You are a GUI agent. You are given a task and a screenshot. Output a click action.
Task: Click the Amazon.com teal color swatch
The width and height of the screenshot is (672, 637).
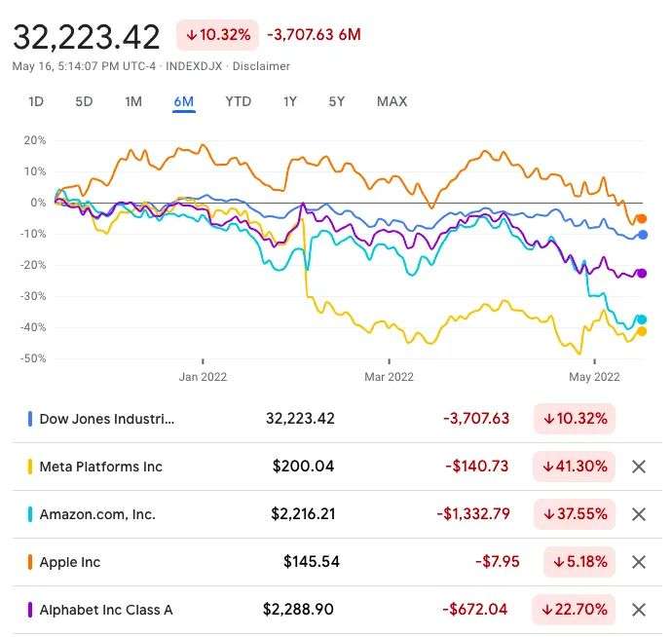click(29, 514)
